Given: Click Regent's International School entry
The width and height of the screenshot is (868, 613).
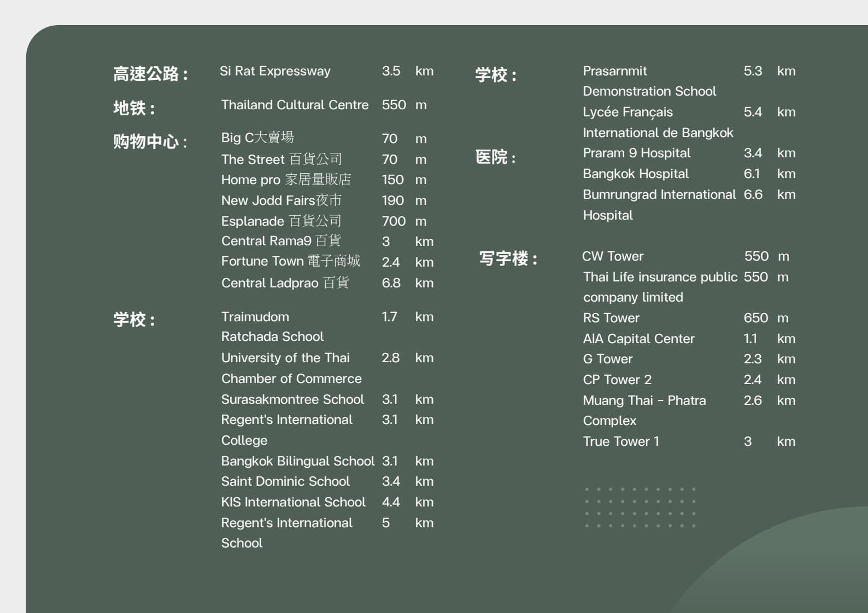Looking at the screenshot, I should tap(287, 533).
